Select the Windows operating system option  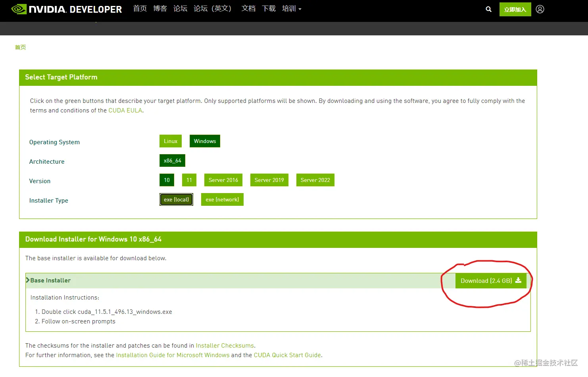click(x=205, y=141)
